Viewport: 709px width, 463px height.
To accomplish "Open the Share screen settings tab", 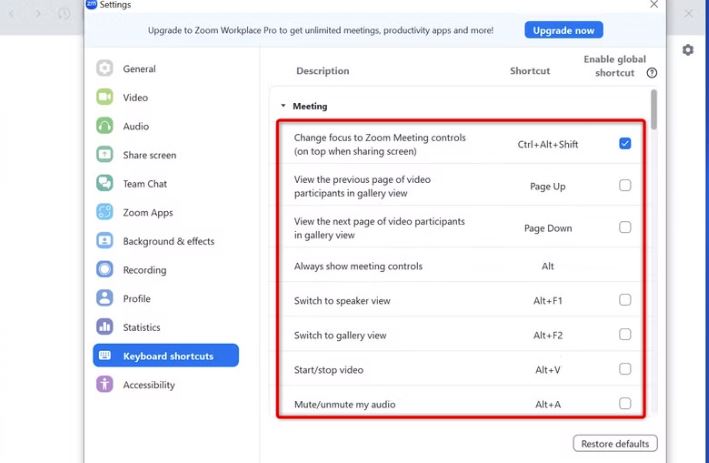I will tap(166, 155).
